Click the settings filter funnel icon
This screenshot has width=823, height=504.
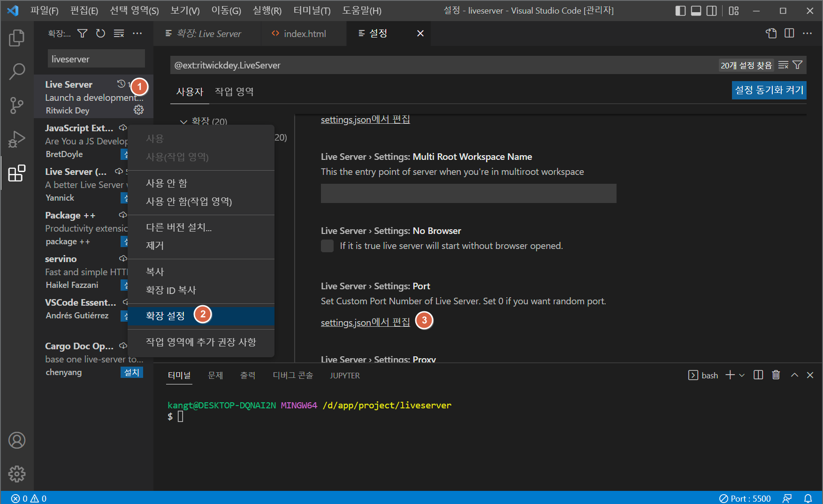coord(797,65)
